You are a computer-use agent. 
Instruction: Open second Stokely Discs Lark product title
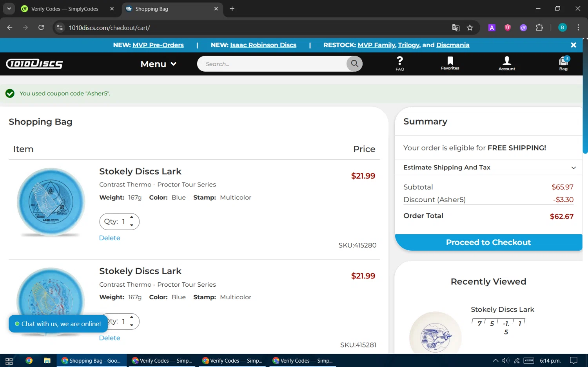pos(140,271)
